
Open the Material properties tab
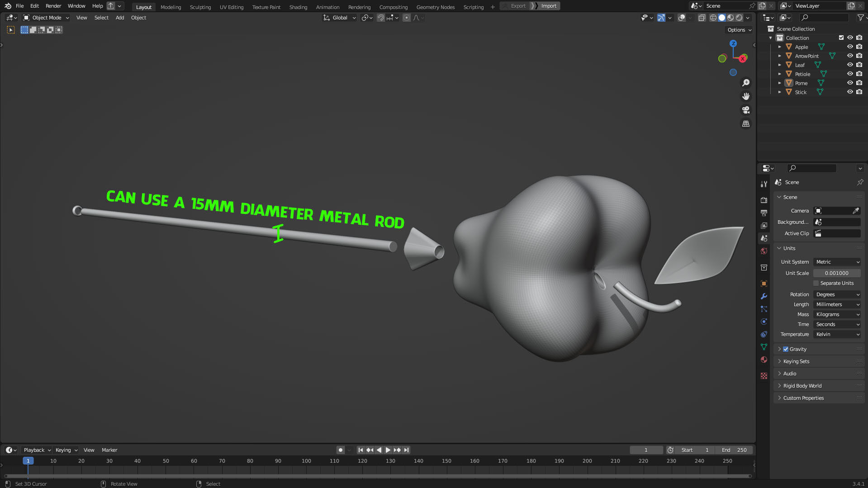(x=764, y=360)
